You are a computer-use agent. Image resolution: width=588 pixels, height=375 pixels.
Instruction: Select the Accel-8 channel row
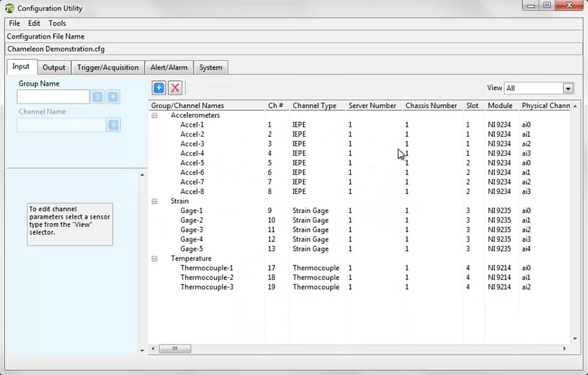[360, 192]
